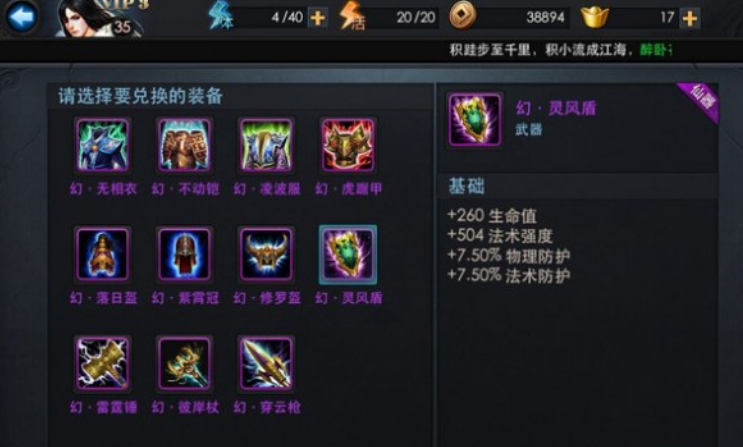Choose the 幻·紫霄冠 helmet icon
This screenshot has width=743, height=447.
coord(184,255)
